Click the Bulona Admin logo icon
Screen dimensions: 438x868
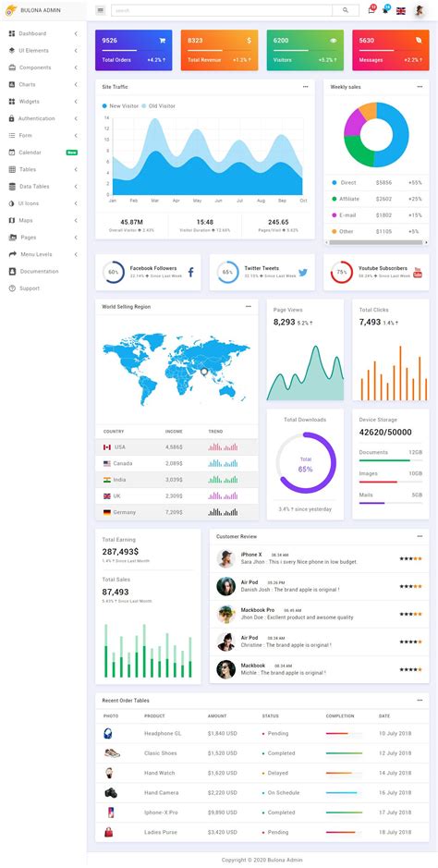point(11,10)
